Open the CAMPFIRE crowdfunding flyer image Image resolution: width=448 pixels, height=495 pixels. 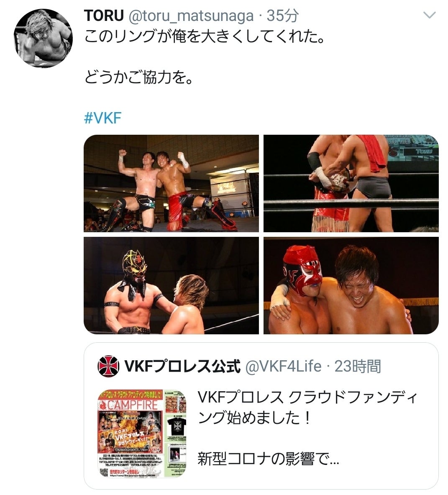(x=142, y=433)
